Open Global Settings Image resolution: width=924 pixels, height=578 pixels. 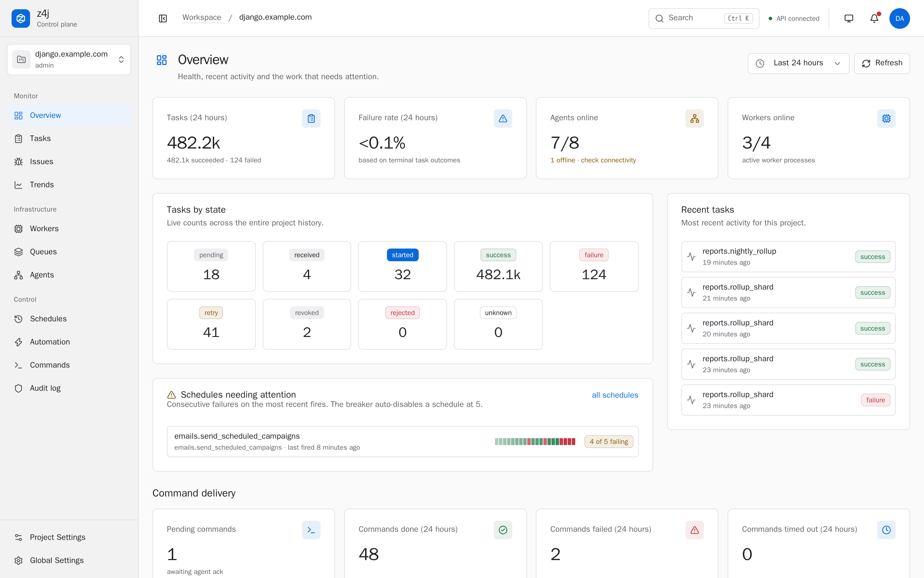pyautogui.click(x=69, y=560)
